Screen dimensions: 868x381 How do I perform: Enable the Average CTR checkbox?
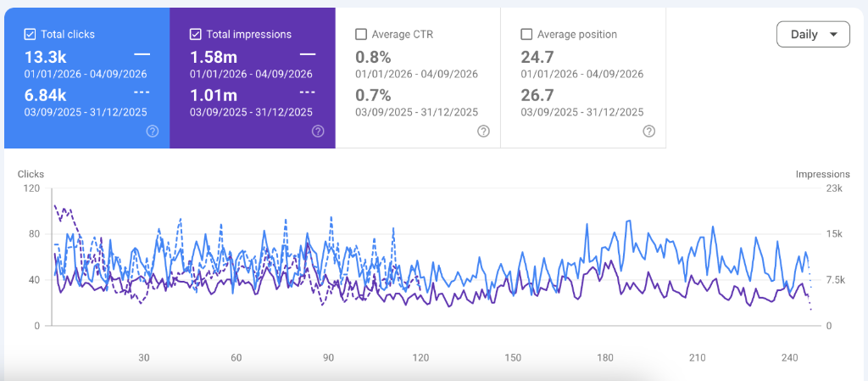click(361, 34)
